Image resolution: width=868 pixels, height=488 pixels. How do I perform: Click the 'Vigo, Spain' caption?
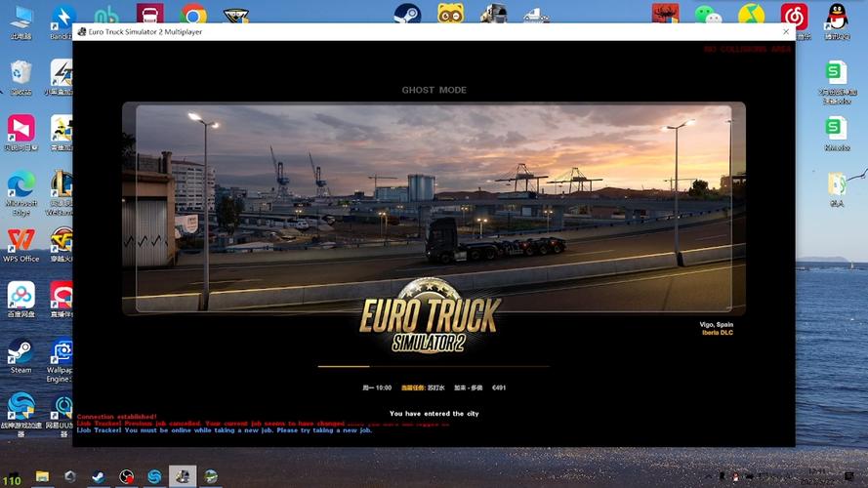click(x=717, y=325)
